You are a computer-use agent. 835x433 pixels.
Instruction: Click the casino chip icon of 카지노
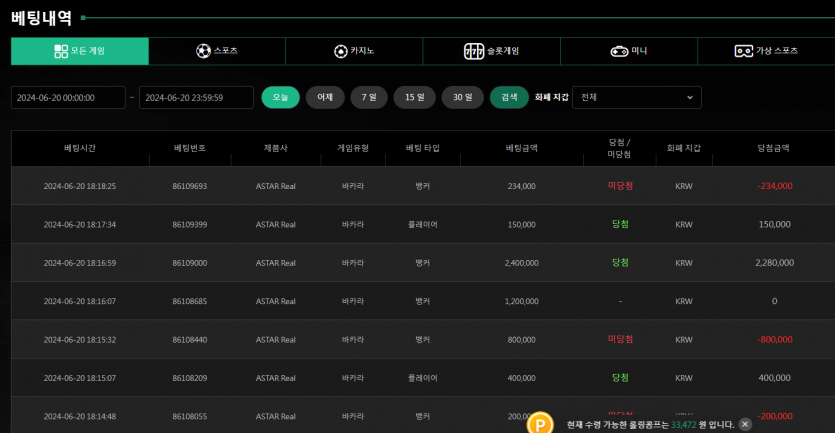click(x=341, y=51)
